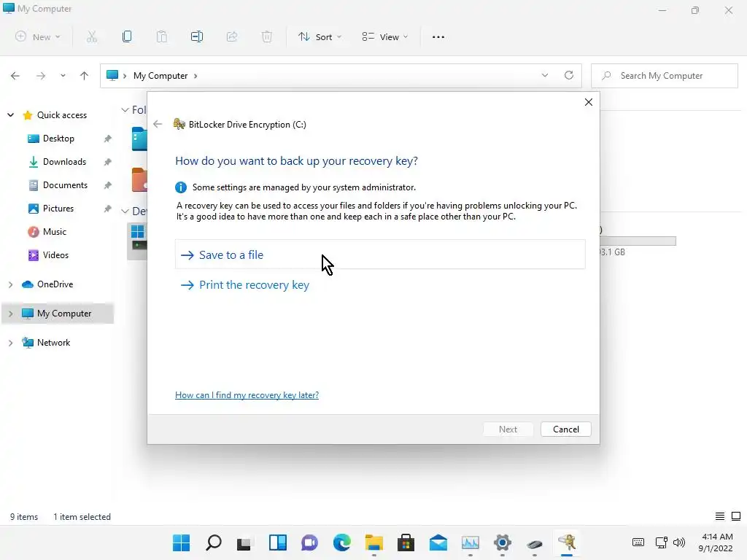This screenshot has height=560, width=747.
Task: Click My Computer in the address breadcrumb
Action: [160, 76]
